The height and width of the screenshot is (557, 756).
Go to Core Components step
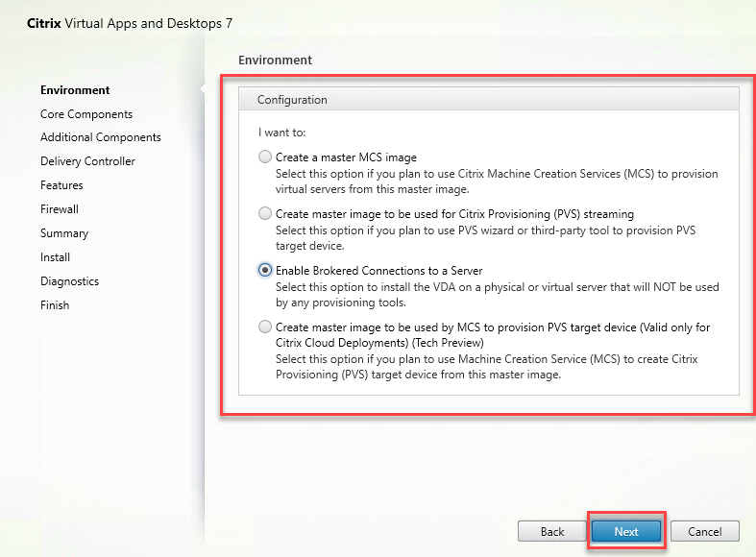pos(86,114)
